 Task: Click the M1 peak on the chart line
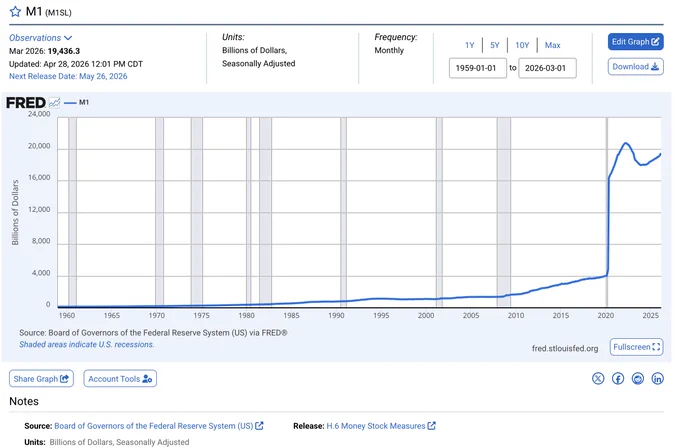[x=625, y=143]
